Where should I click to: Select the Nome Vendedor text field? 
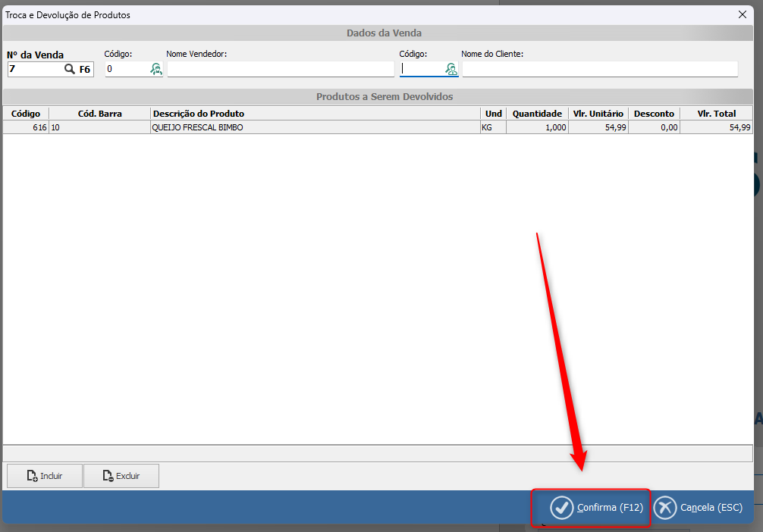[x=281, y=70]
